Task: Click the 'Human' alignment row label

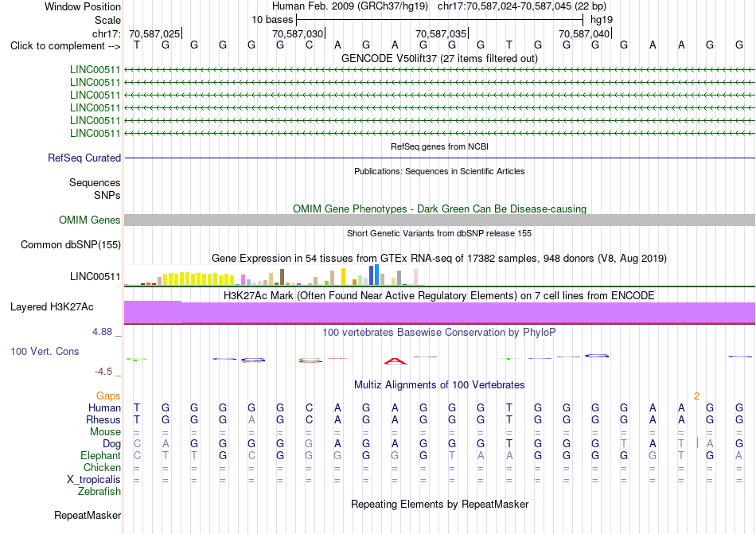Action: [x=104, y=407]
